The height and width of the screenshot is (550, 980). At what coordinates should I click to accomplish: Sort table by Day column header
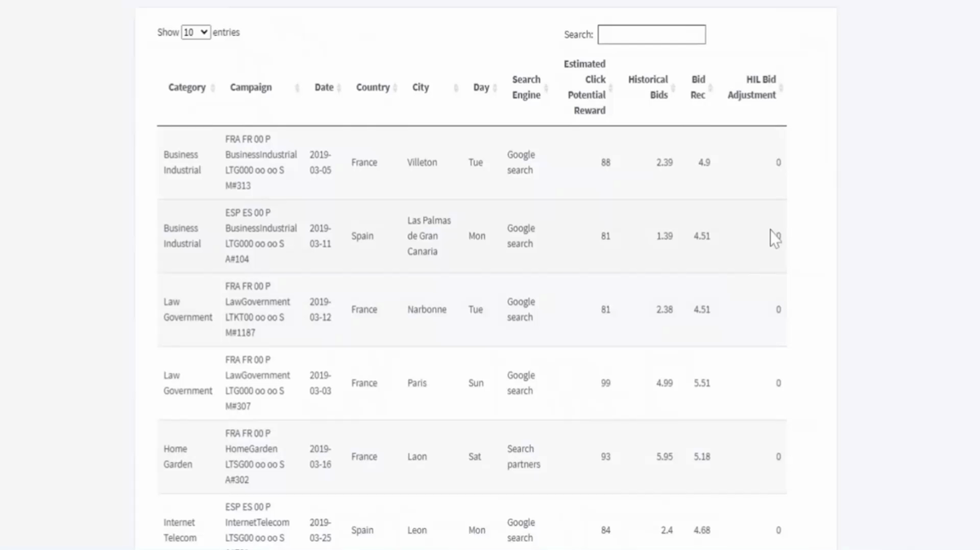481,87
